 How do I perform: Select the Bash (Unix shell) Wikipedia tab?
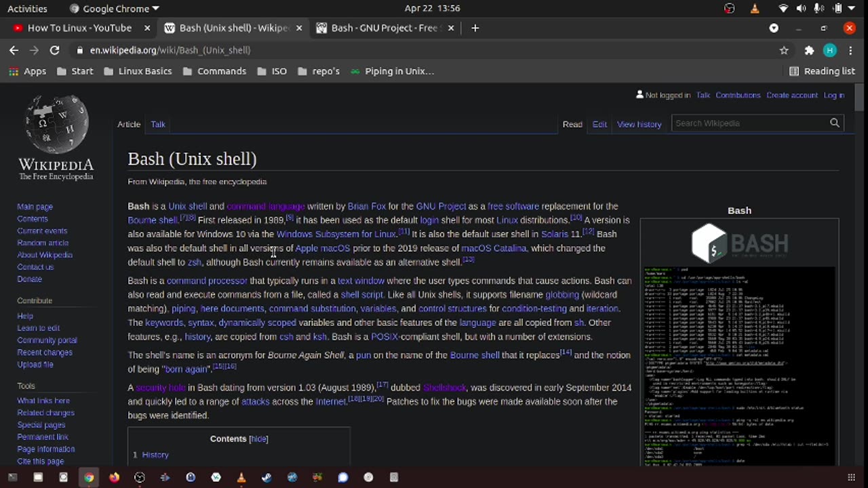[234, 28]
